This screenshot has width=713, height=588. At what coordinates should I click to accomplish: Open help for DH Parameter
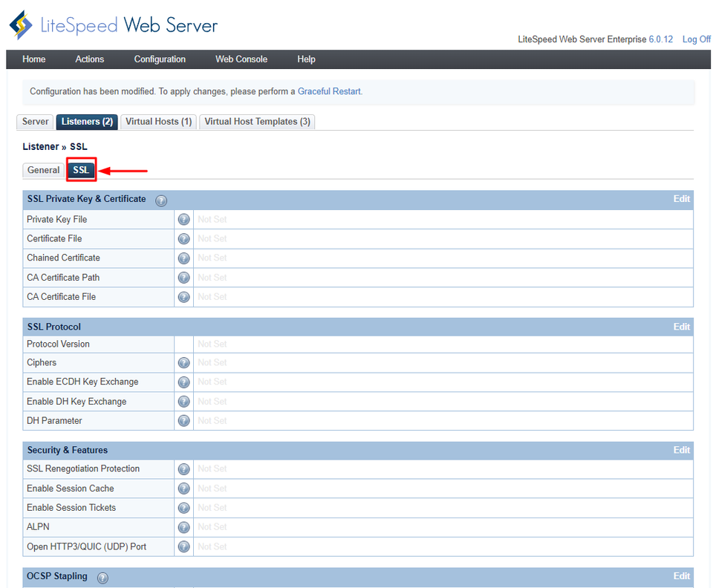[183, 420]
